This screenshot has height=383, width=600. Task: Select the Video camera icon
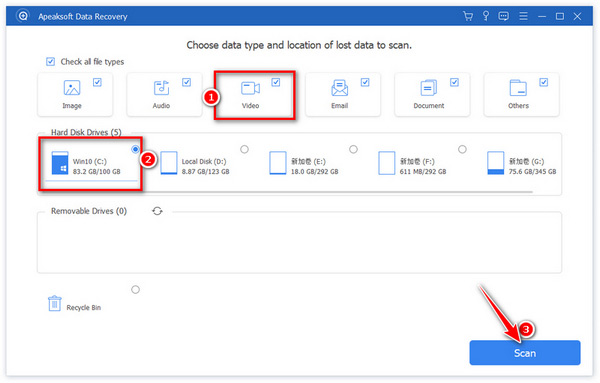click(x=250, y=88)
